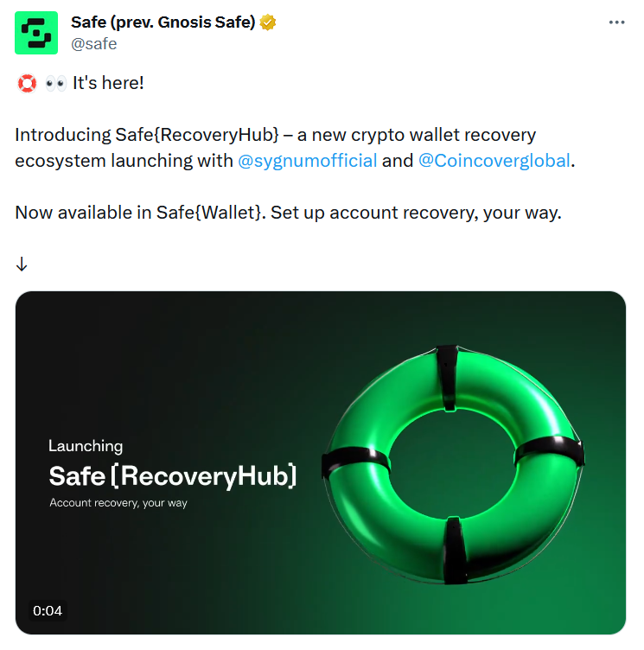This screenshot has height=650, width=644.
Task: Click the "Introducing Safe{RecoveryHub}" sentence
Action: click(147, 135)
